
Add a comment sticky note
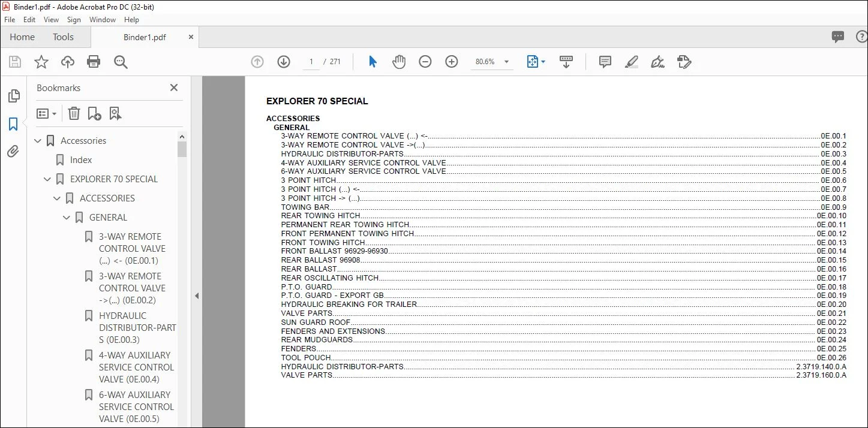[x=605, y=62]
